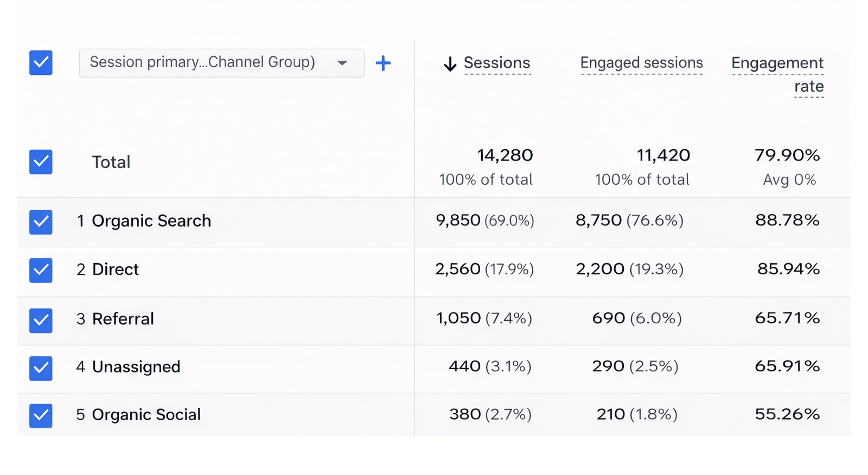868x475 pixels.
Task: Select the Unassigned channel row label
Action: pyautogui.click(x=136, y=367)
